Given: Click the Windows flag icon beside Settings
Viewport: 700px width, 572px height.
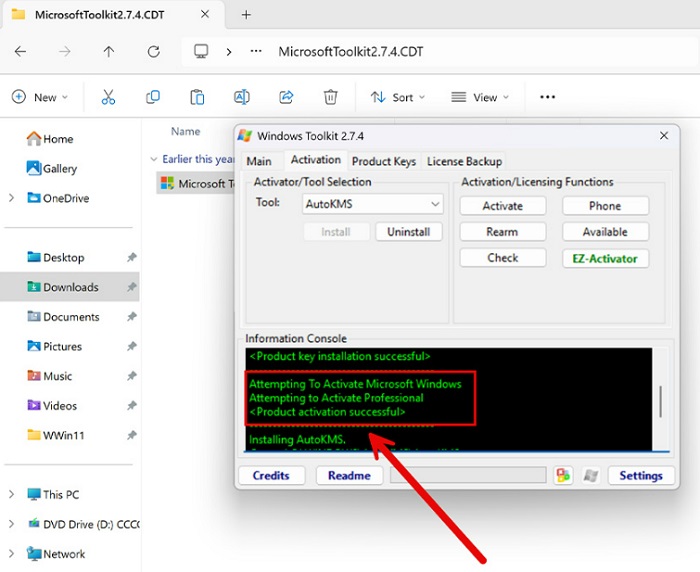Looking at the screenshot, I should 591,476.
